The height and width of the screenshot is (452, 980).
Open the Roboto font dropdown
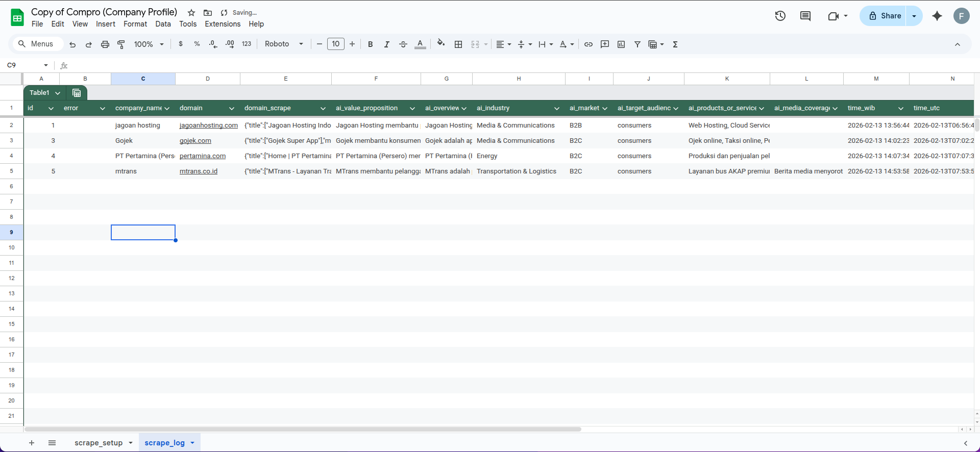284,44
